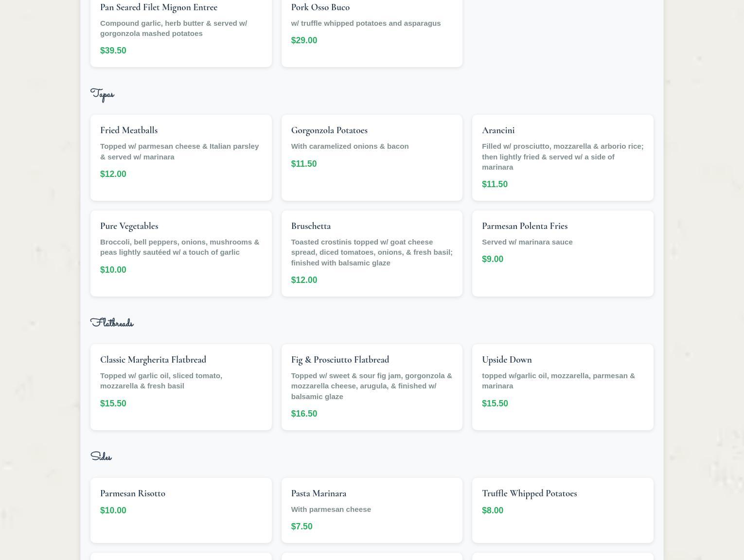Click the Fried Meatballs item title

click(129, 130)
